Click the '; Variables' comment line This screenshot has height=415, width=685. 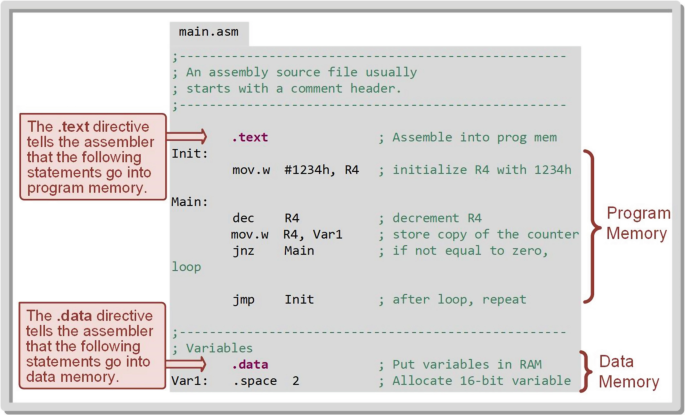pos(212,348)
